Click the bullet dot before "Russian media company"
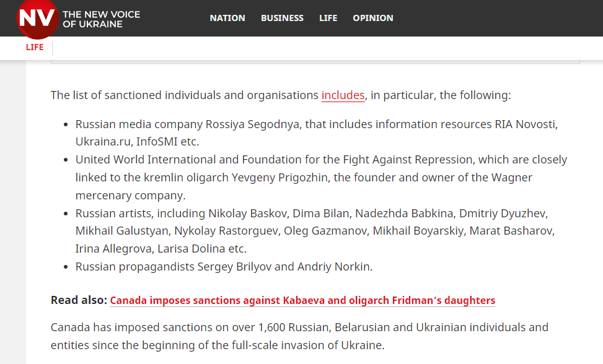The image size is (603, 364). (x=66, y=124)
